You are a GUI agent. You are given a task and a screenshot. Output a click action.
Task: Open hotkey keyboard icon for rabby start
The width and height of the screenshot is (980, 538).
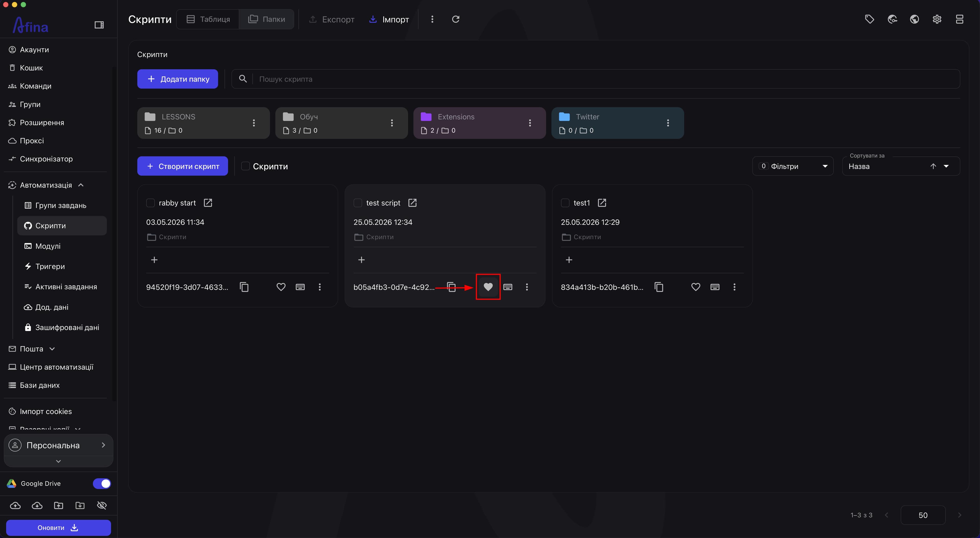[x=300, y=287]
